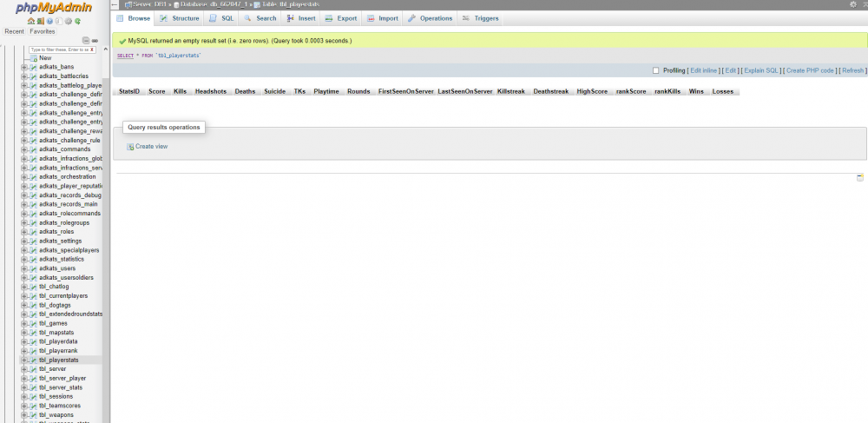Image resolution: width=868 pixels, height=423 pixels.
Task: Open phpMyAdmin documentation blue help icon
Action: point(49,21)
